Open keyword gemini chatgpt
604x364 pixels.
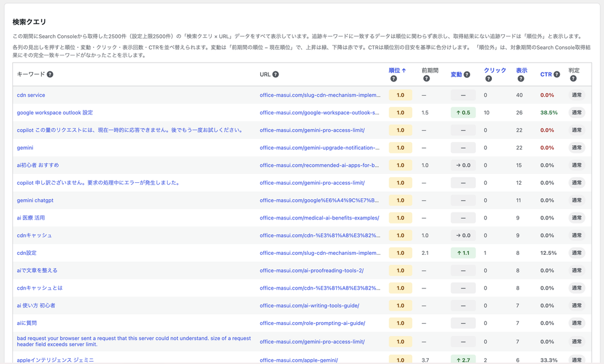click(35, 201)
